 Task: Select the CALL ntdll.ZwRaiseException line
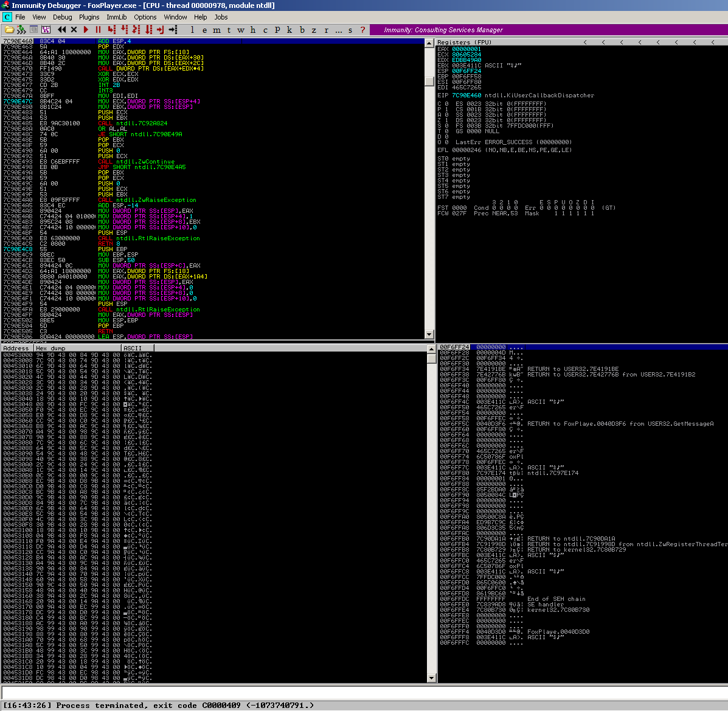pos(213,199)
